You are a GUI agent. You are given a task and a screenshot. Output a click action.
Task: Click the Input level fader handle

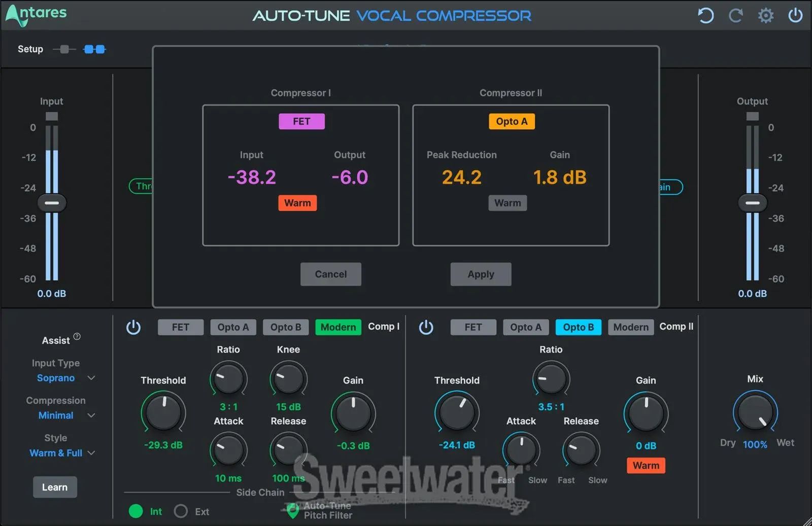pyautogui.click(x=52, y=203)
